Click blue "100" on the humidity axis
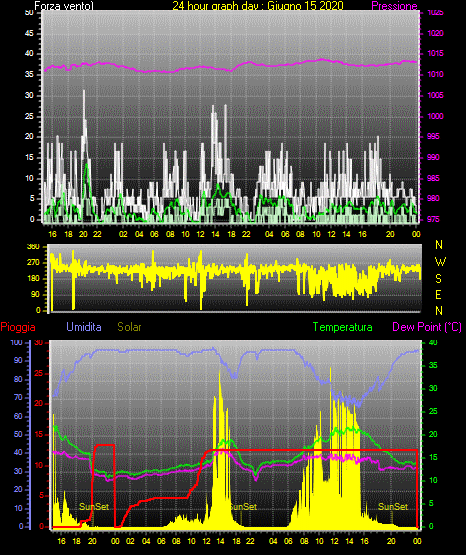 tap(17, 342)
